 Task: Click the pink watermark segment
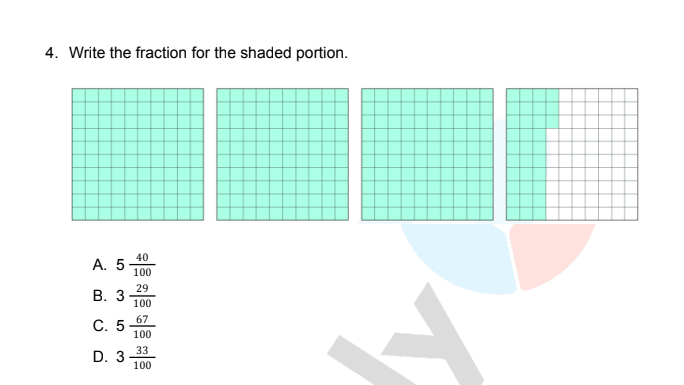coord(550,253)
